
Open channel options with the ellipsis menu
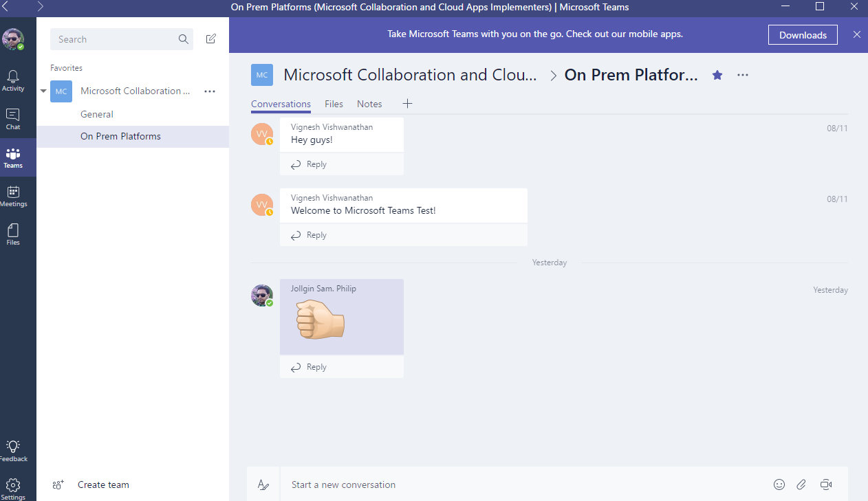point(742,75)
